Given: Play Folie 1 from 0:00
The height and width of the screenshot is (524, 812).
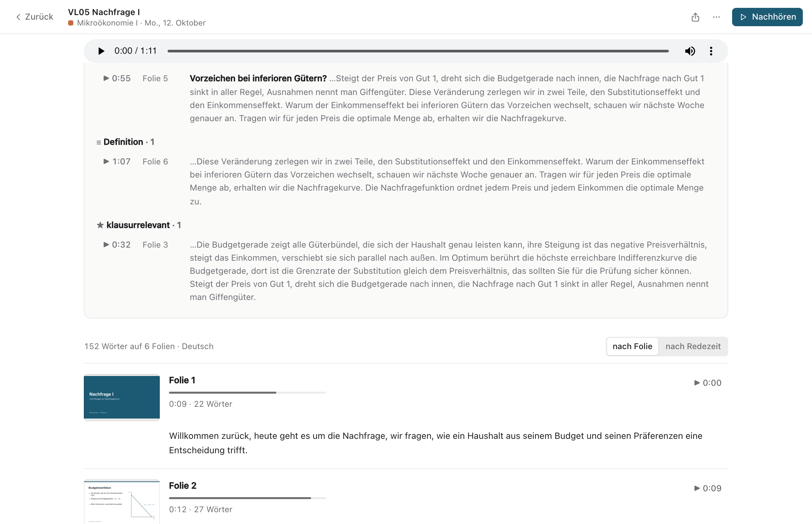Looking at the screenshot, I should [x=708, y=383].
